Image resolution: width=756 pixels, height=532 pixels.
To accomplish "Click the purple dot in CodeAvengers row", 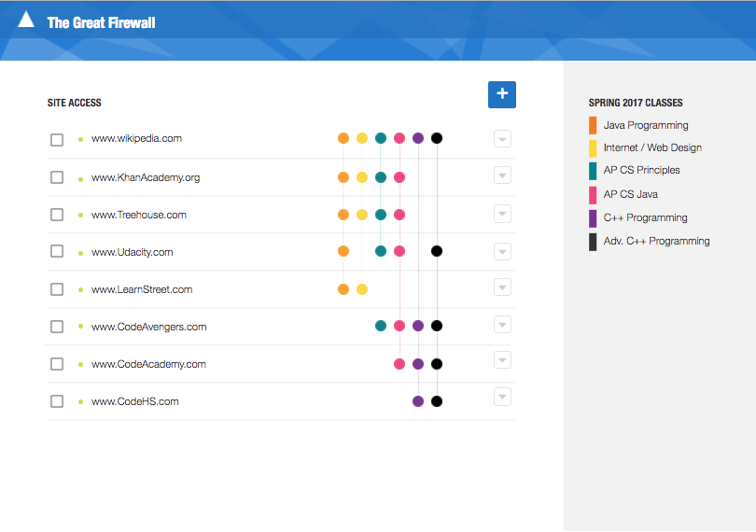I will coord(418,326).
